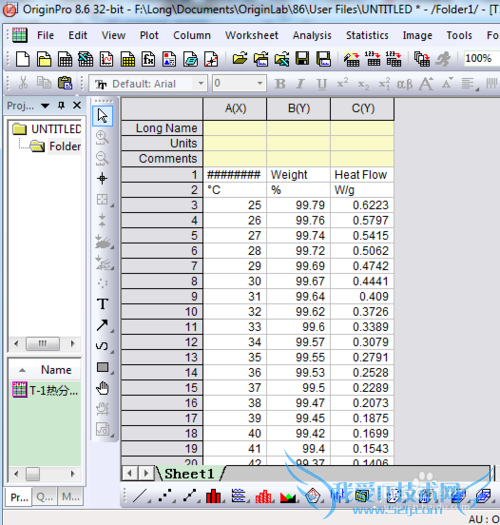Viewport: 500px width, 525px height.
Task: Click the New Folder icon
Action: pyautogui.click(x=44, y=60)
